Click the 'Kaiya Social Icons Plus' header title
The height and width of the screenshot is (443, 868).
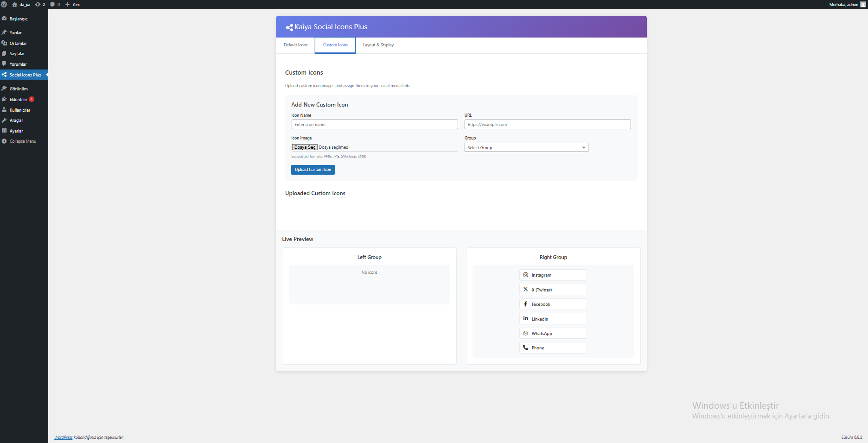tap(331, 27)
